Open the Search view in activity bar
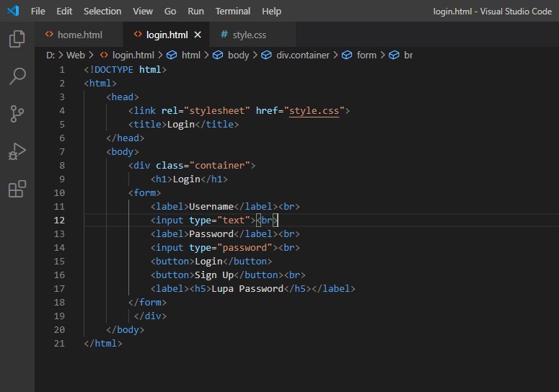559x392 pixels. click(x=17, y=76)
